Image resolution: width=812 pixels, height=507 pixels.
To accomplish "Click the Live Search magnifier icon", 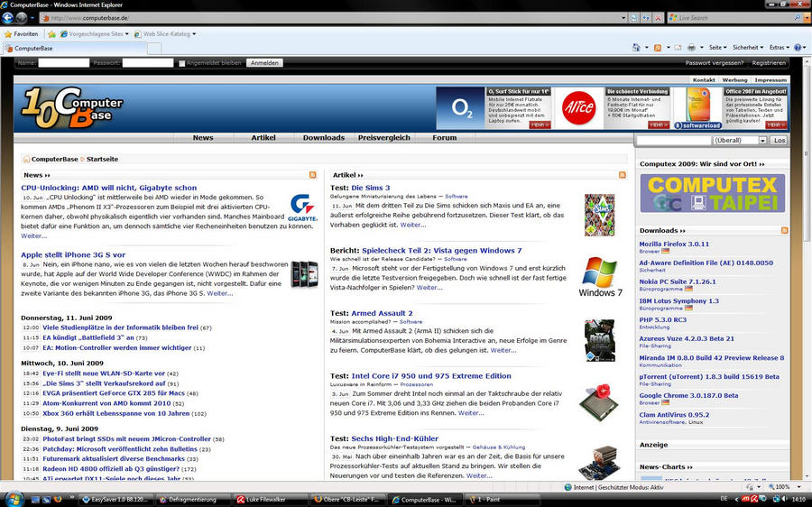I will pyautogui.click(x=798, y=18).
